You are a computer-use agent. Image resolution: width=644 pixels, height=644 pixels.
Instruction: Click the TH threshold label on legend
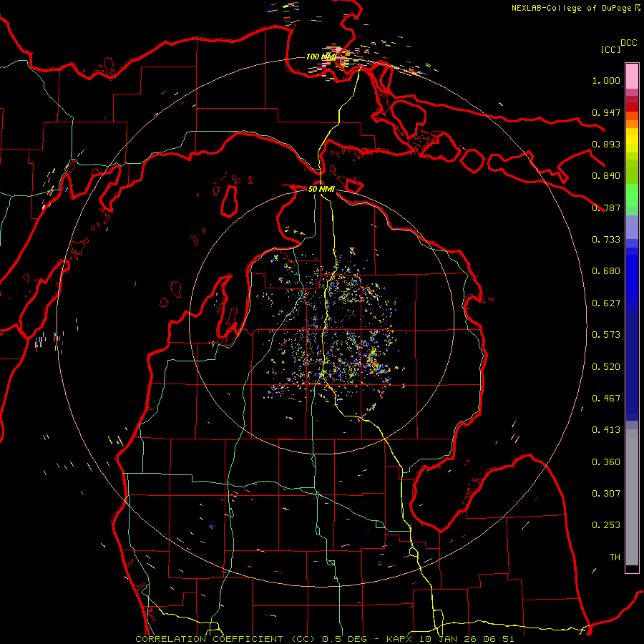coord(615,557)
